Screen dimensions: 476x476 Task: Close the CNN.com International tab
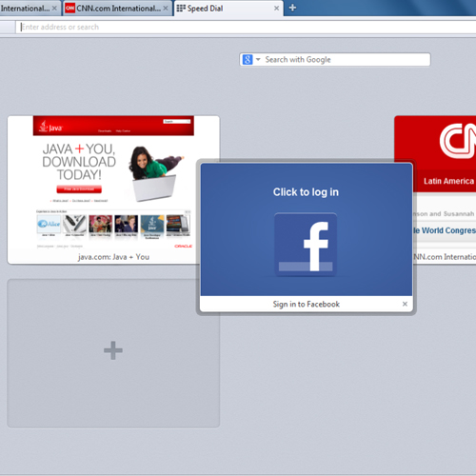click(166, 9)
